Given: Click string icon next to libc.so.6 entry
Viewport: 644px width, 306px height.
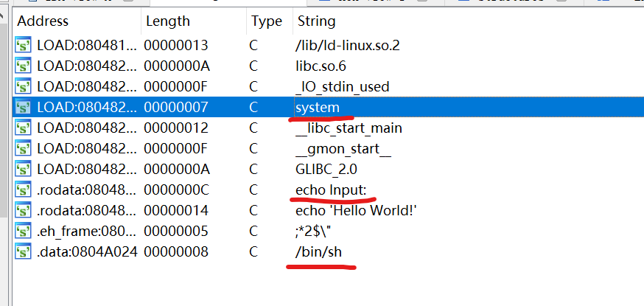Looking at the screenshot, I should click(23, 66).
